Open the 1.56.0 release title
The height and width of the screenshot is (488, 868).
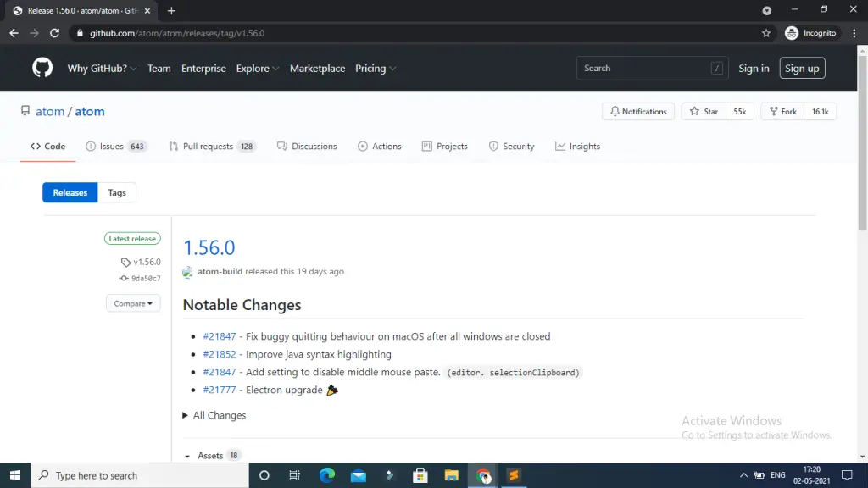point(209,247)
